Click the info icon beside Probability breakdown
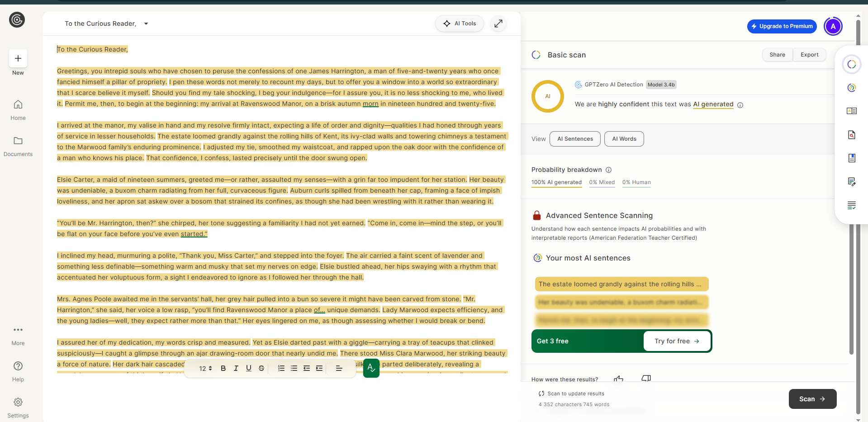Image resolution: width=868 pixels, height=422 pixels. point(608,170)
